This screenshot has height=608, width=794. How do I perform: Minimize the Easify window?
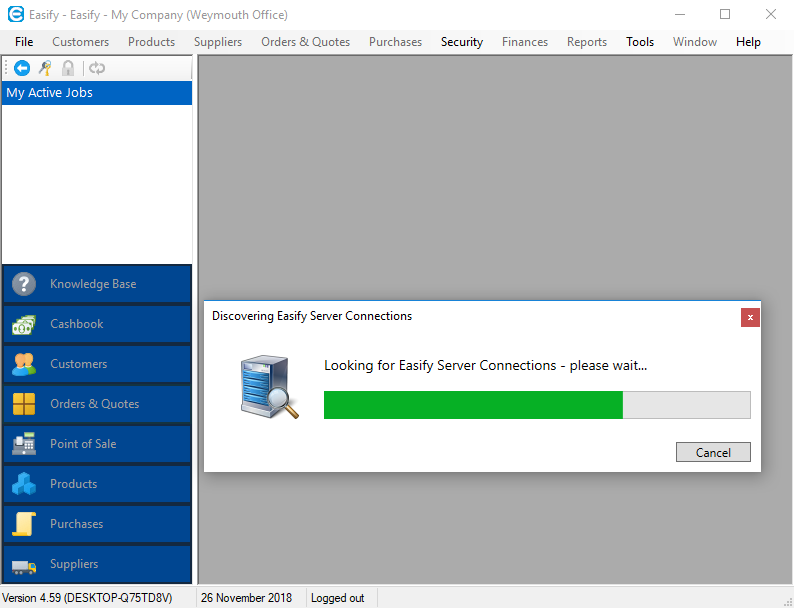(680, 14)
